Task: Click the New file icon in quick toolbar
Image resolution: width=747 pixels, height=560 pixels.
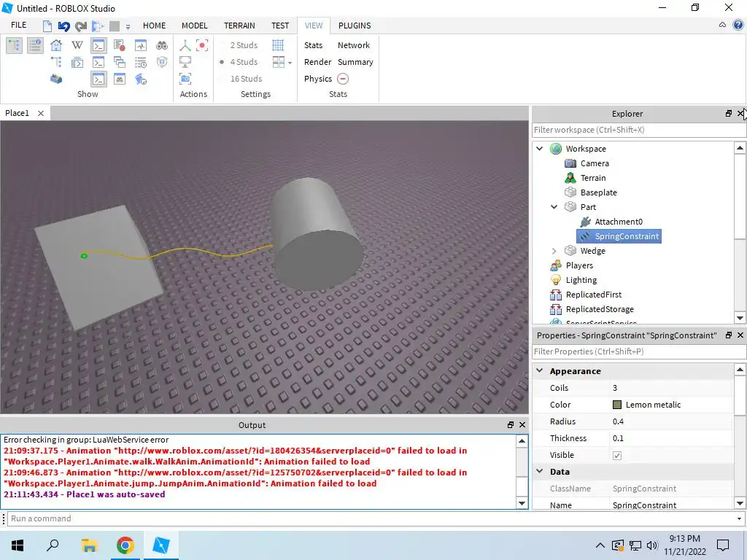Action: click(47, 26)
